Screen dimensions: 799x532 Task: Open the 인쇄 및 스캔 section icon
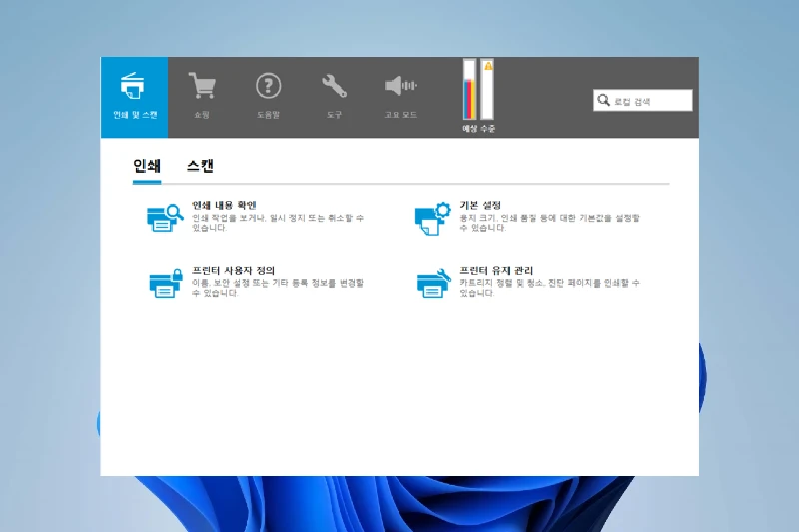click(133, 86)
